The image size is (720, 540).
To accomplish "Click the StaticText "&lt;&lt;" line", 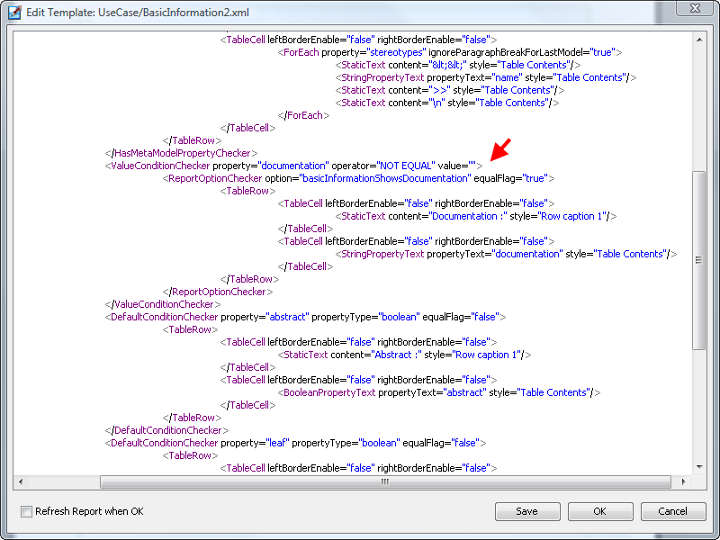I will 458,65.
